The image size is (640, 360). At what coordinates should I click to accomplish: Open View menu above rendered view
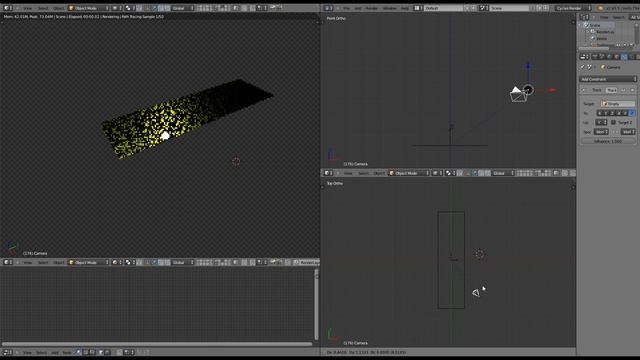(28, 8)
